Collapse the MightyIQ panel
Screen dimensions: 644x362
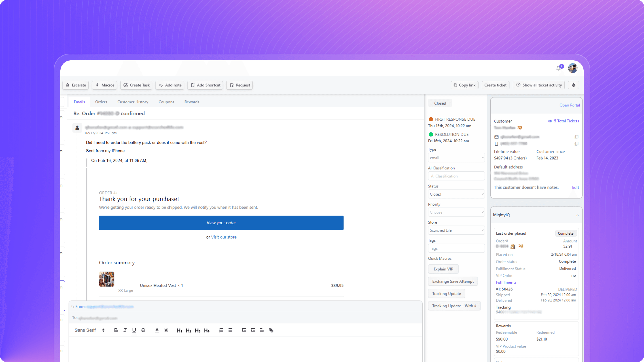click(x=577, y=215)
